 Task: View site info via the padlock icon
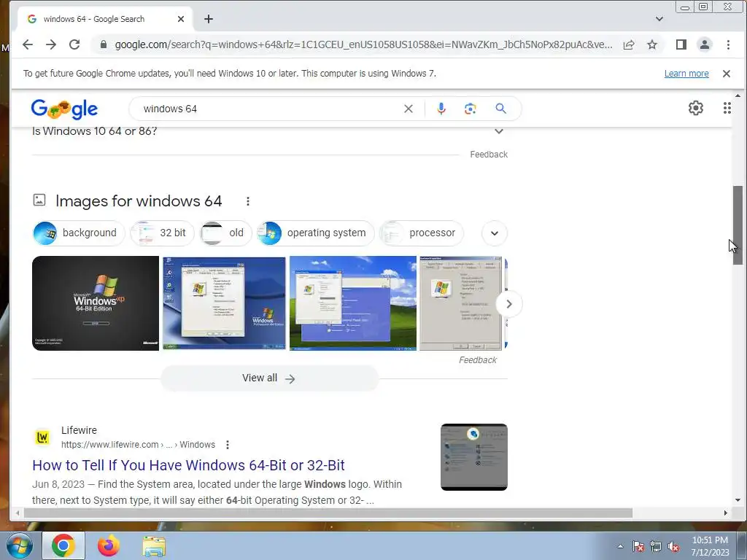(104, 44)
